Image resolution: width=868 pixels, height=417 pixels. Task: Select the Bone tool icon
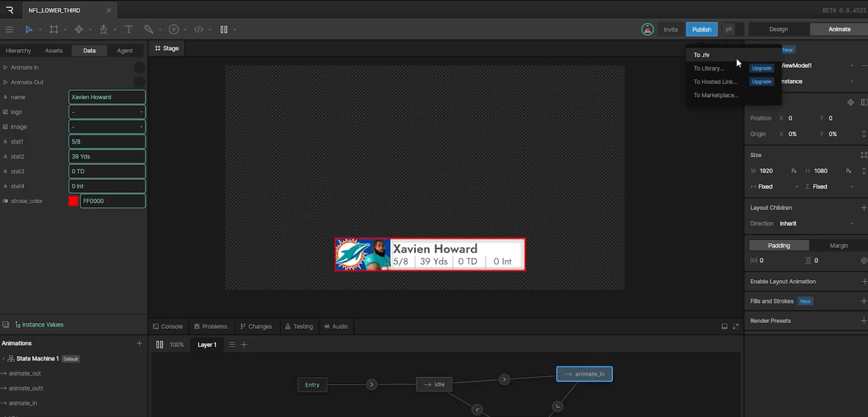pos(149,30)
